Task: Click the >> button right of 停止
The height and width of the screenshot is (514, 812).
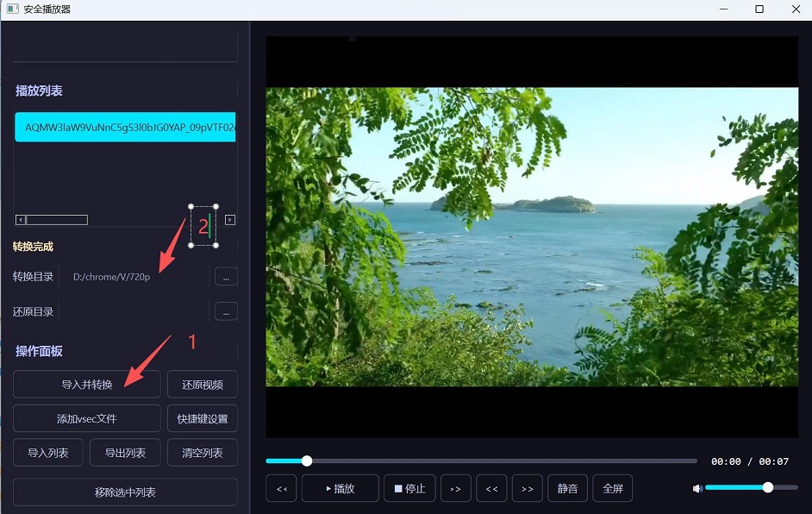Action: [x=455, y=488]
